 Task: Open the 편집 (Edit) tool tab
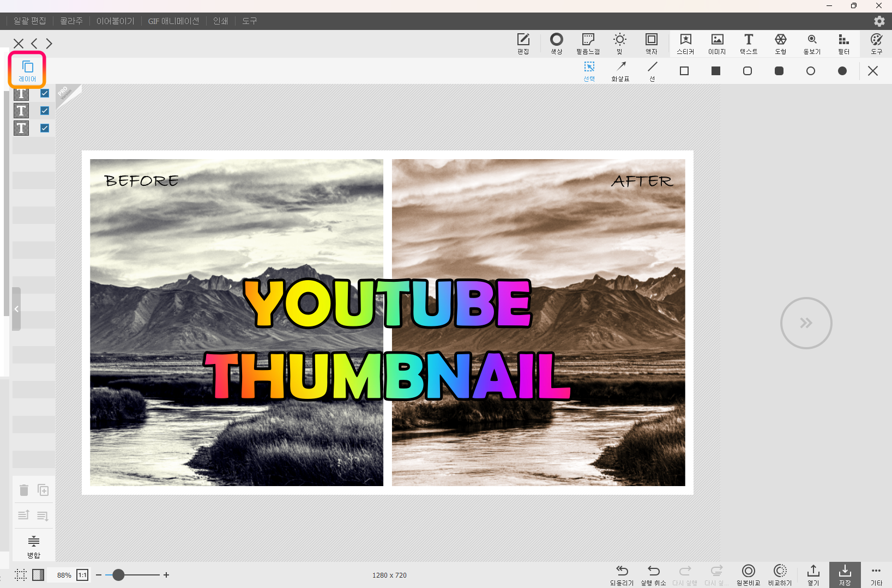click(523, 44)
